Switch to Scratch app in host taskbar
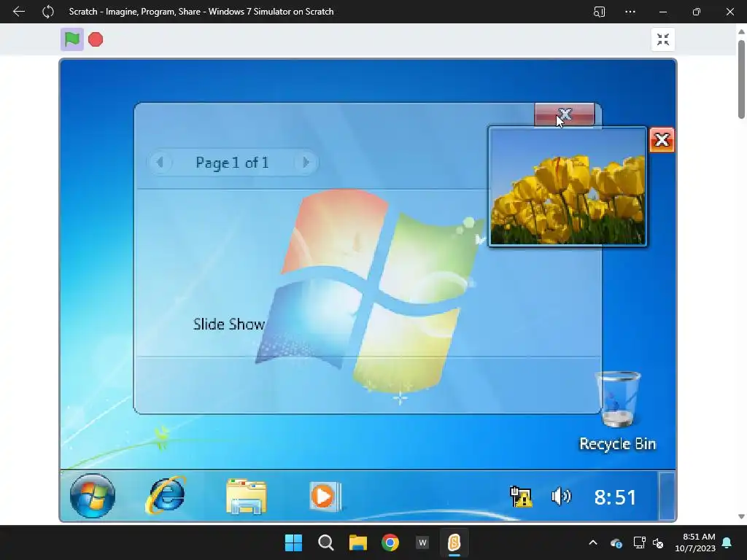 click(454, 542)
